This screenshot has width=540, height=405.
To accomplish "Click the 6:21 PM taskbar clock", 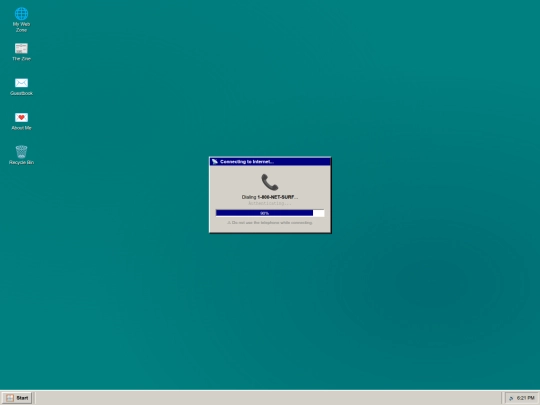I will pos(526,398).
